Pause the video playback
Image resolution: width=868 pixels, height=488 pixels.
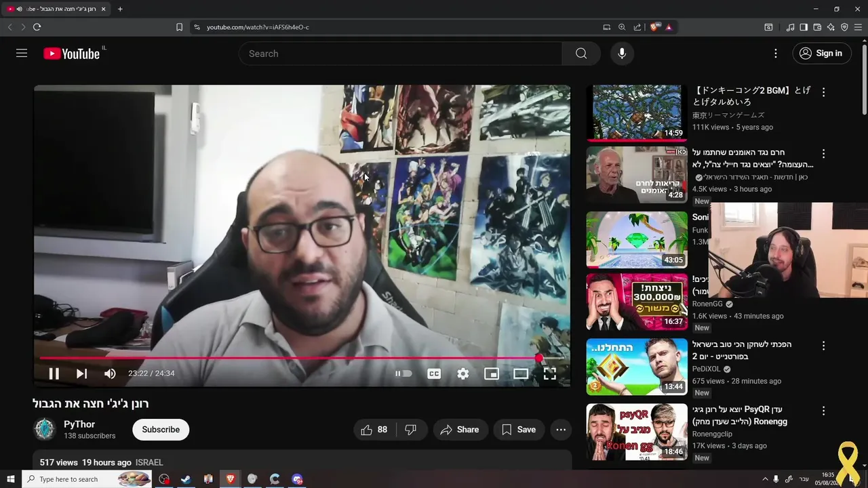[54, 373]
